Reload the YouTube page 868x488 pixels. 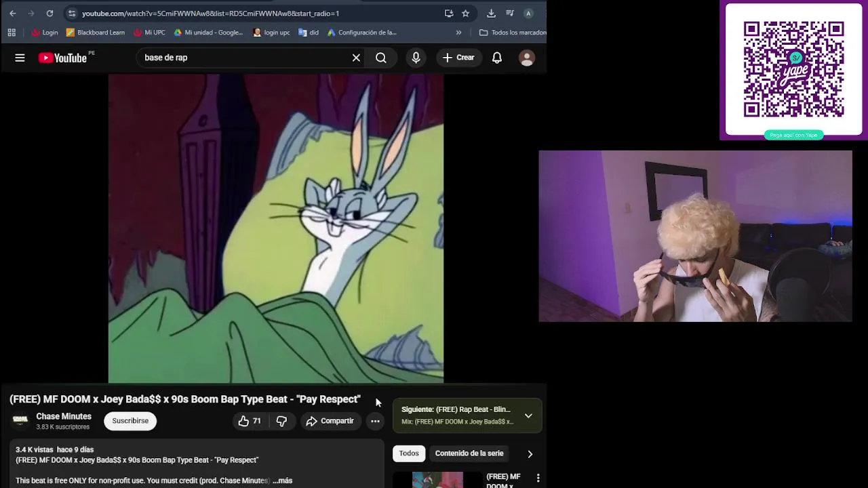coord(50,13)
